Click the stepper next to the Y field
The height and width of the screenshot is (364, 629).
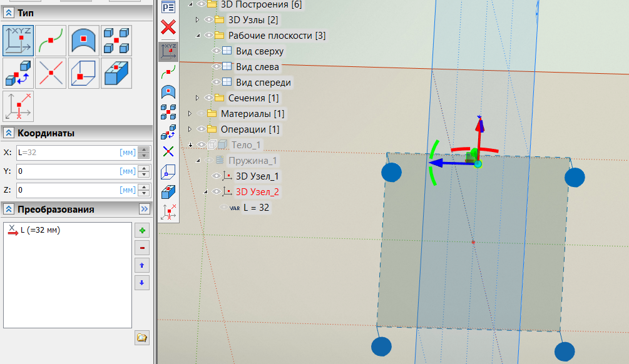coord(143,171)
